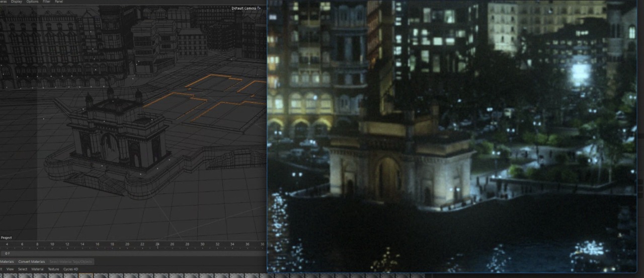Select the highlighted material preview sphere
Screen dimensions: 644x278
(85, 276)
